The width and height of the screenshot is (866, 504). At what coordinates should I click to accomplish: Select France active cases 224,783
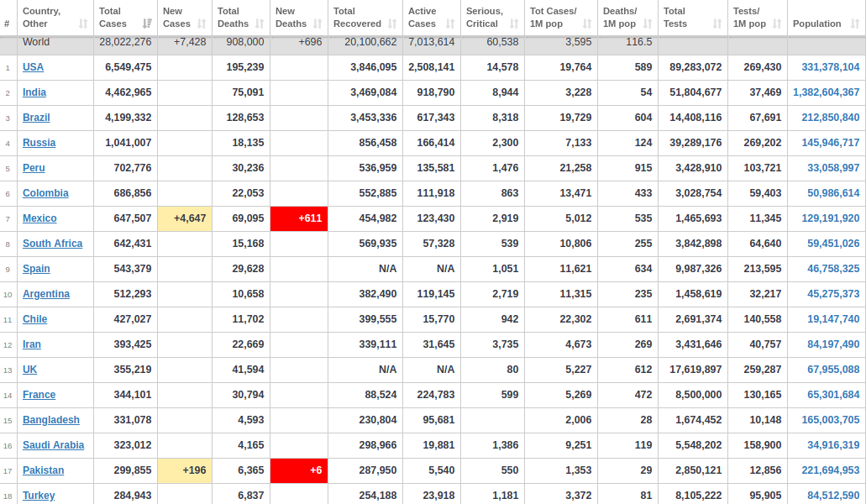pyautogui.click(x=436, y=396)
